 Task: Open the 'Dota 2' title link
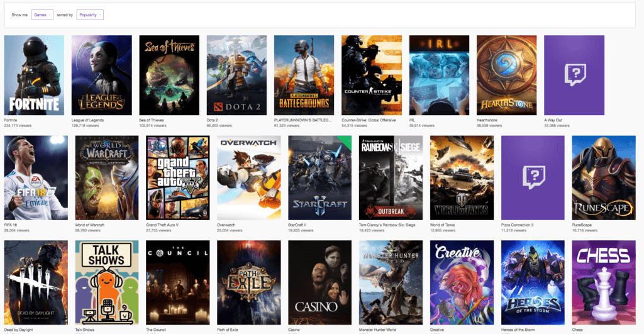click(x=213, y=120)
